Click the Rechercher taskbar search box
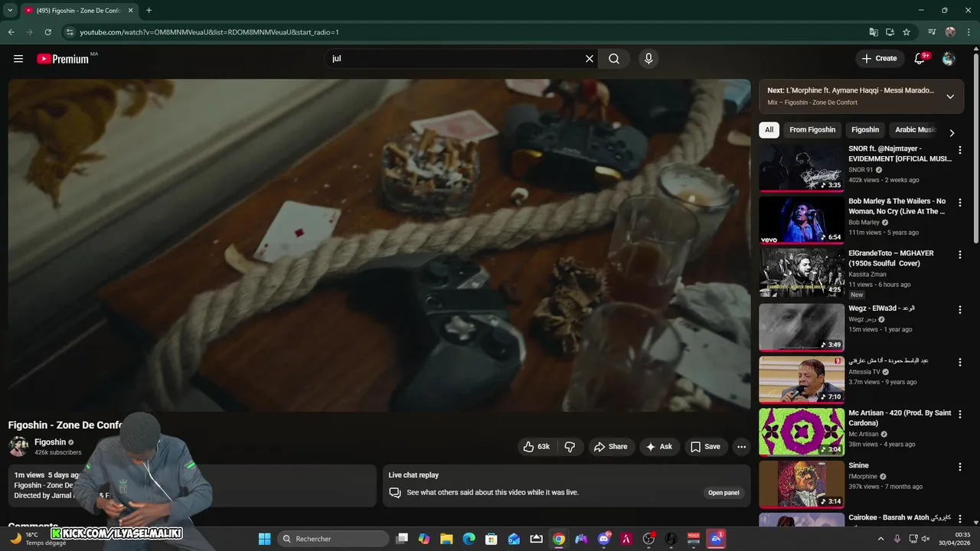 click(x=333, y=539)
